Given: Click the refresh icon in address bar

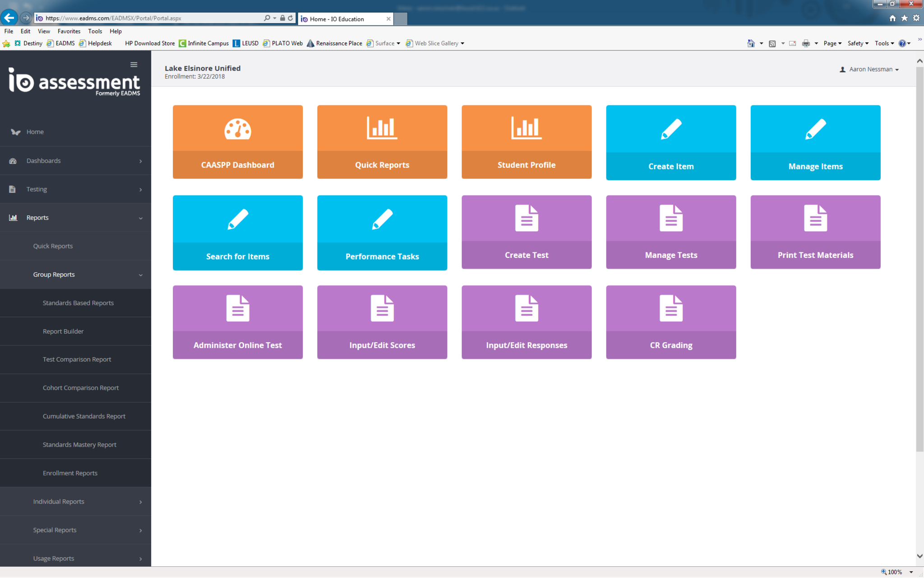Looking at the screenshot, I should pyautogui.click(x=291, y=18).
